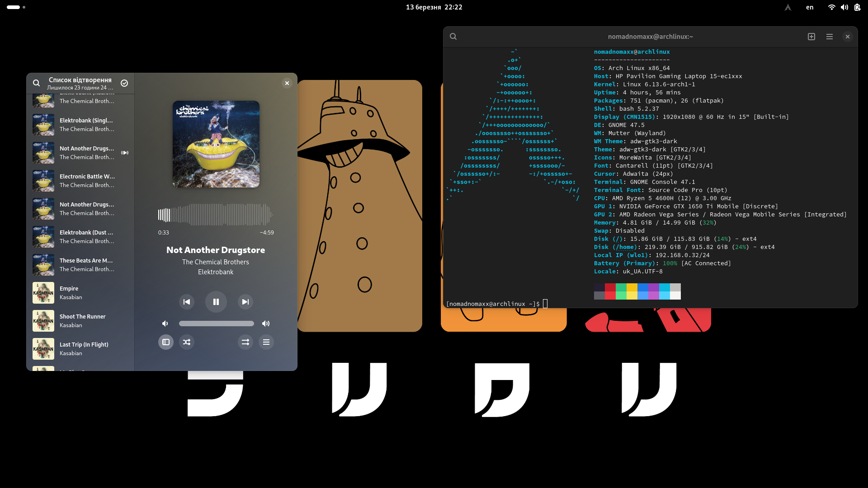868x488 pixels.
Task: Click the terminal command prompt line
Action: tap(497, 304)
